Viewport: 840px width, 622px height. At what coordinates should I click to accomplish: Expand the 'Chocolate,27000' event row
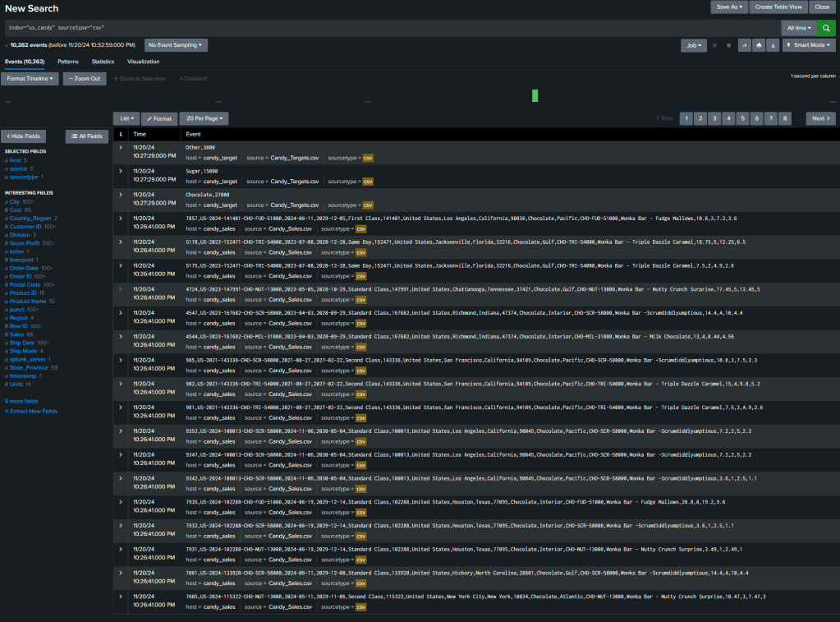(121, 195)
